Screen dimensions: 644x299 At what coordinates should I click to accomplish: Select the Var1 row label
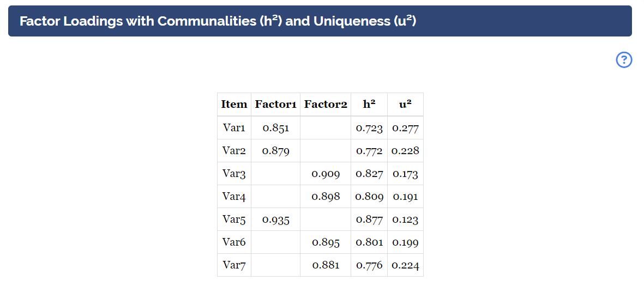(x=234, y=128)
